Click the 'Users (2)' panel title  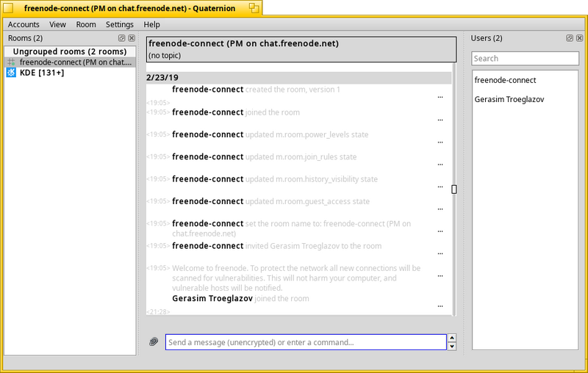coord(487,38)
